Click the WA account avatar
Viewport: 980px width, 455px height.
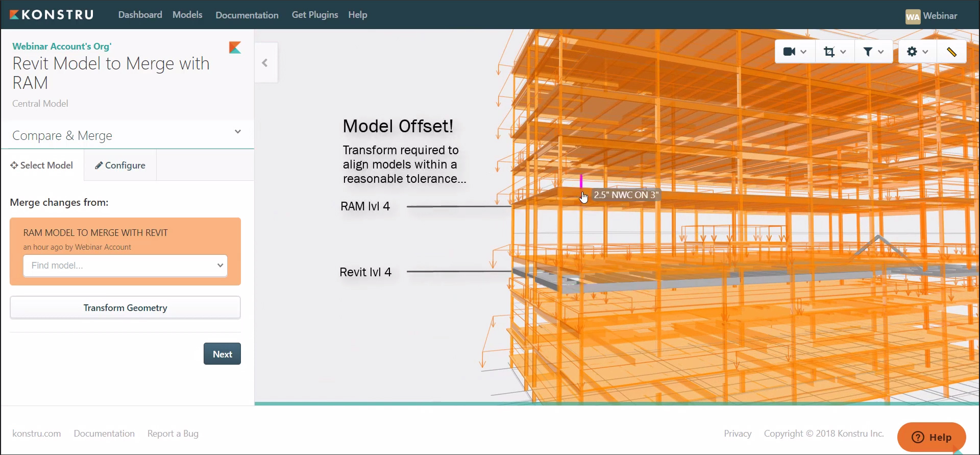pyautogui.click(x=913, y=16)
